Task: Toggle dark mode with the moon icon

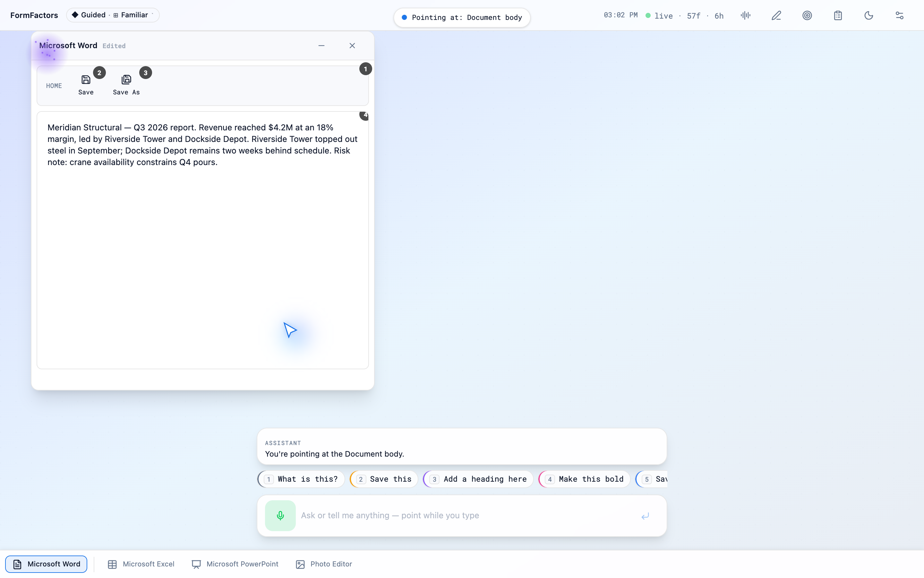Action: pos(868,15)
